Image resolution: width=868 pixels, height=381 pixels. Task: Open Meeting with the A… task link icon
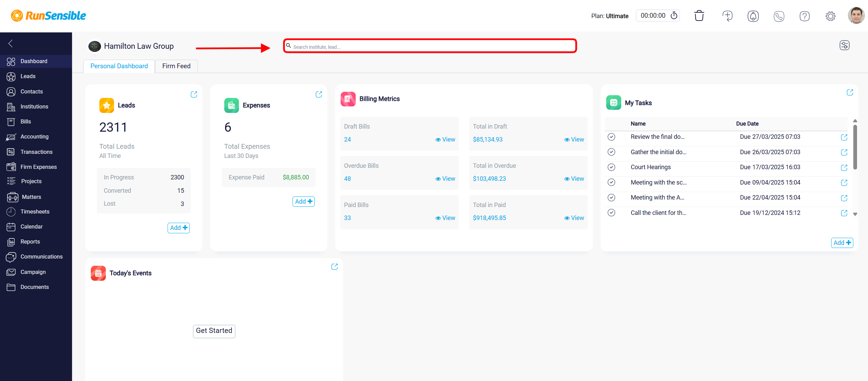pyautogui.click(x=844, y=198)
